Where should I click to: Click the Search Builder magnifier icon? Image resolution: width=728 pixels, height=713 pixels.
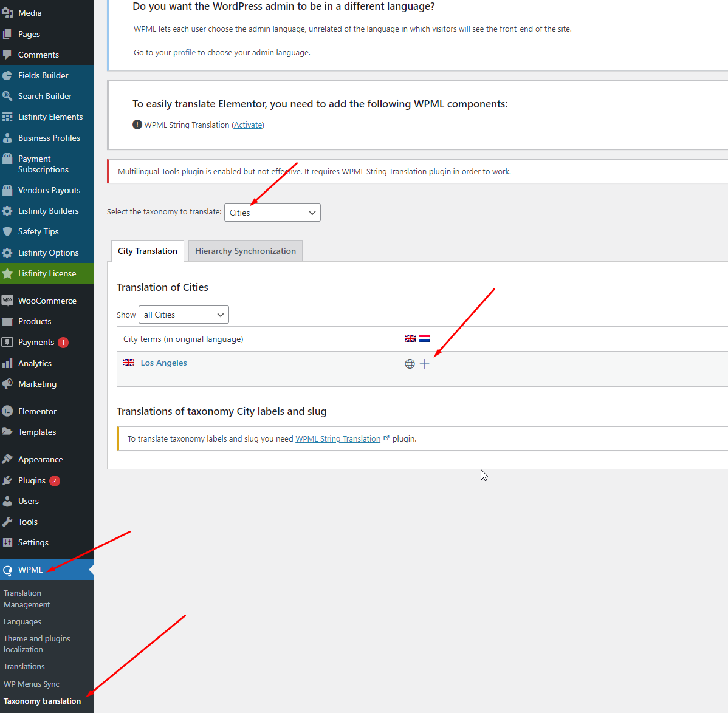point(7,96)
